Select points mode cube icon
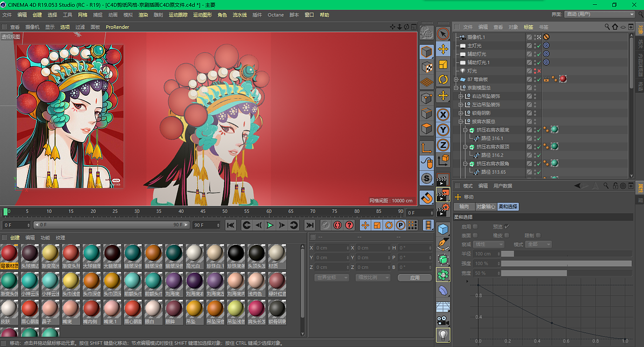Image resolution: width=644 pixels, height=347 pixels. 427,98
